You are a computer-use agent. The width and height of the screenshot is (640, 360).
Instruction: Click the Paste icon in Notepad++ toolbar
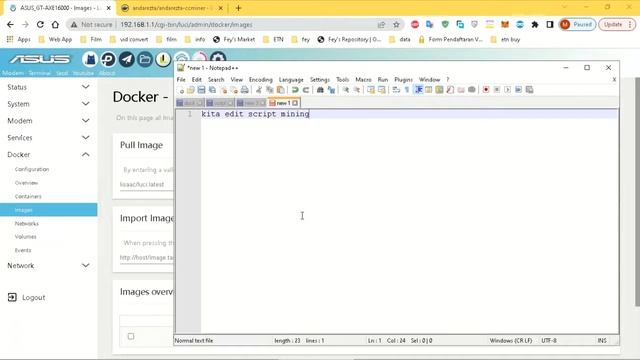280,90
